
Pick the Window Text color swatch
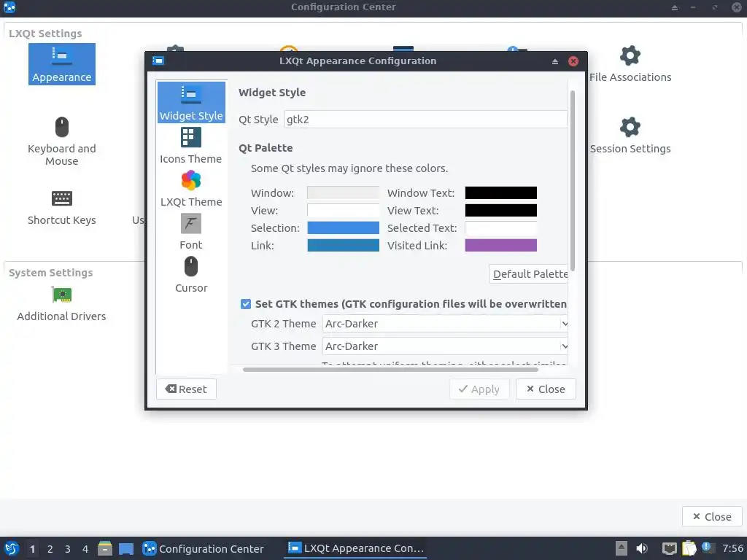pyautogui.click(x=500, y=192)
